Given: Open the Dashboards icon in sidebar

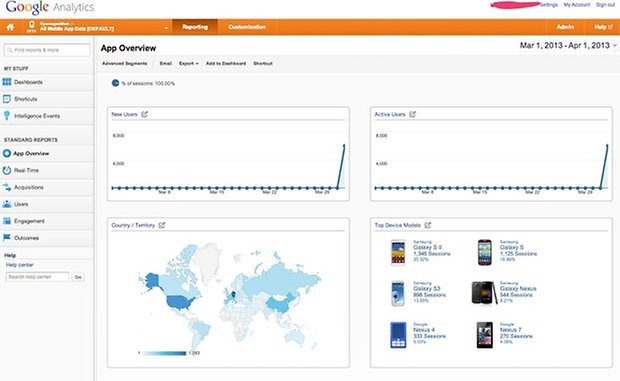Looking at the screenshot, I should tap(7, 82).
